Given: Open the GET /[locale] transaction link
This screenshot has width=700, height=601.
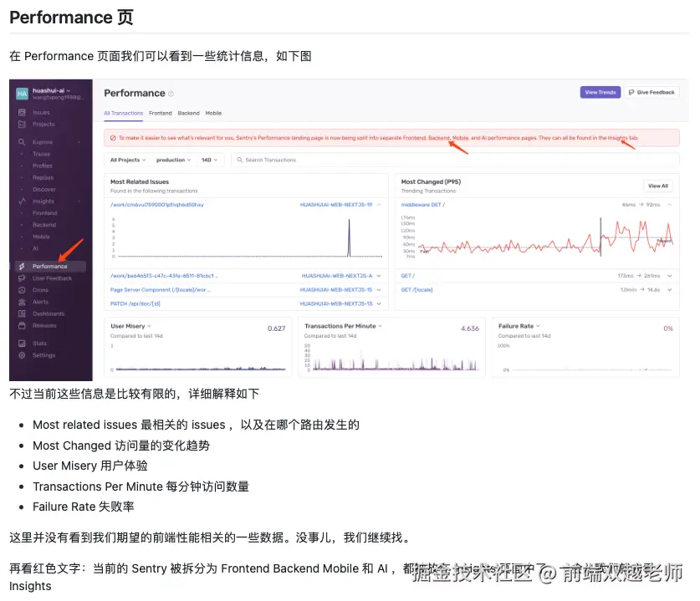Looking at the screenshot, I should pos(416,289).
